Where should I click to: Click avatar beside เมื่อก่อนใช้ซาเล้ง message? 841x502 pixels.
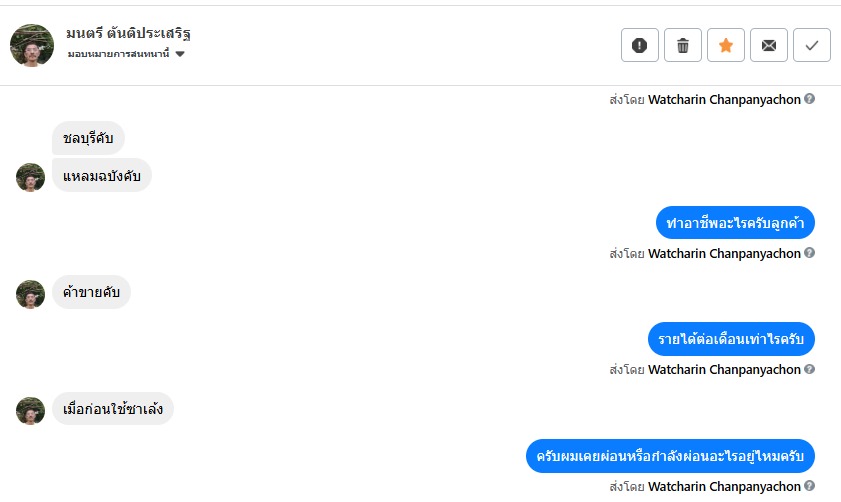point(31,409)
